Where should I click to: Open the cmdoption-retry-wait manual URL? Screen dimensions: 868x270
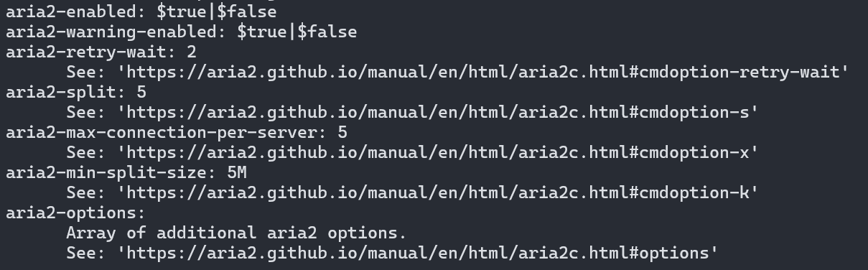point(484,72)
